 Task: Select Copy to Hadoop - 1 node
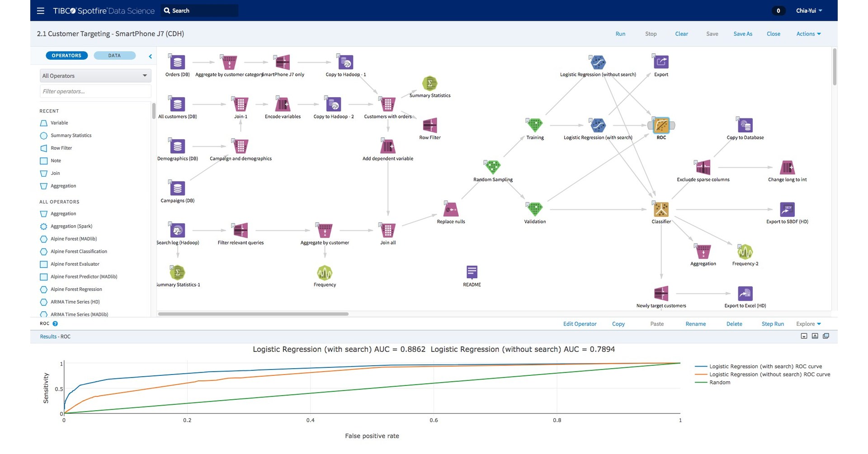pos(345,62)
